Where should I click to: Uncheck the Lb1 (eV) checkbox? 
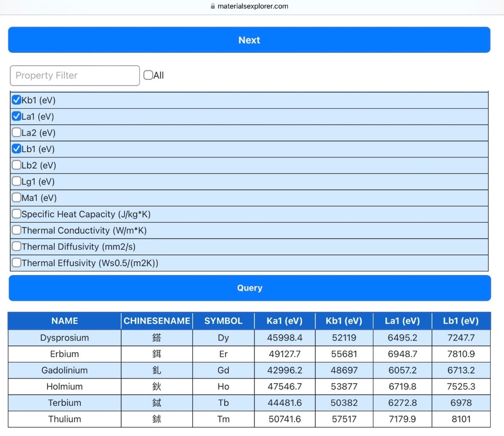[16, 149]
